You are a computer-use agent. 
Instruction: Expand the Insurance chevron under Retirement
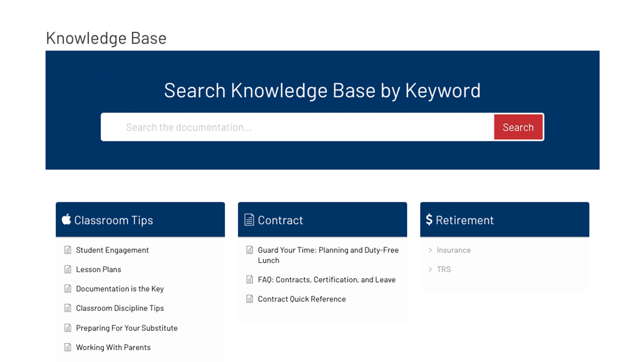tap(430, 250)
